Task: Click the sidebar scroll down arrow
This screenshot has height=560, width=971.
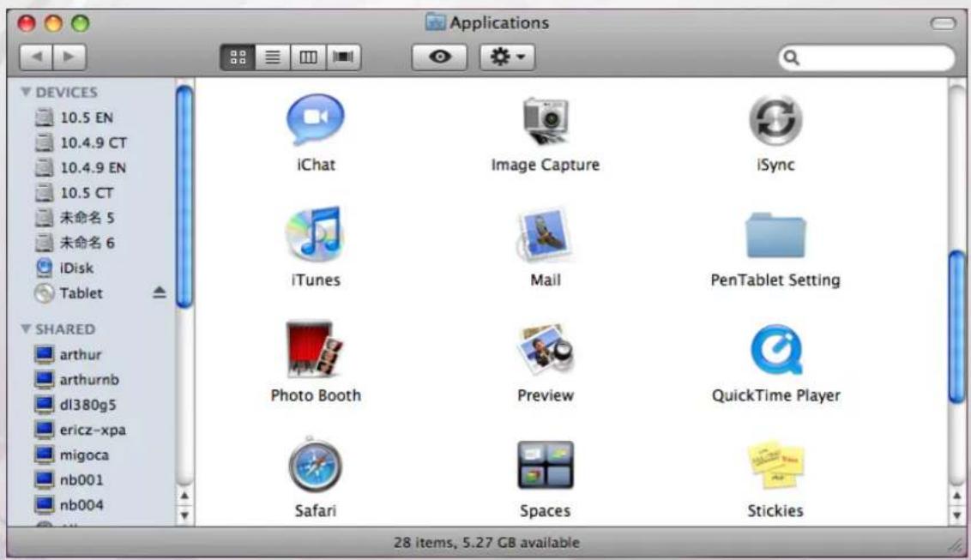Action: [x=184, y=515]
